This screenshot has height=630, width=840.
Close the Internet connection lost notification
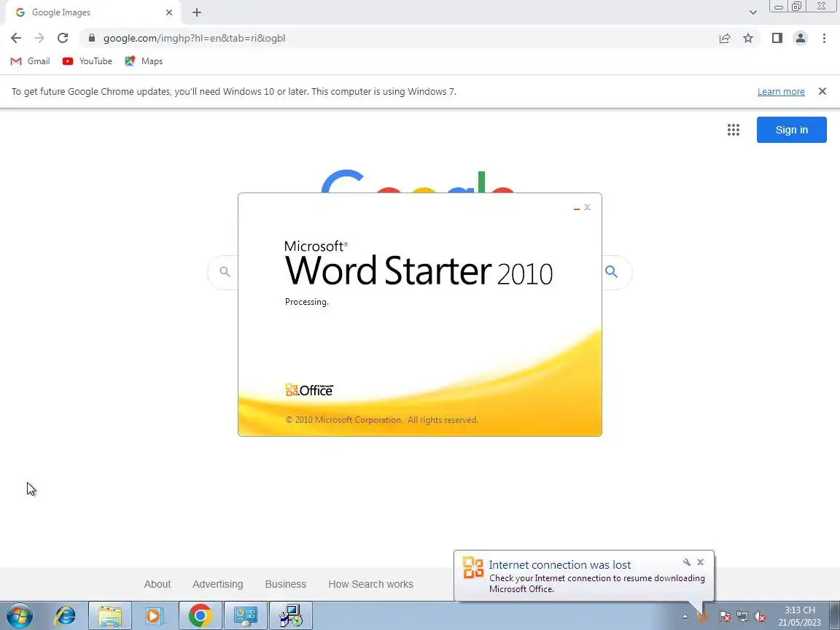[700, 562]
